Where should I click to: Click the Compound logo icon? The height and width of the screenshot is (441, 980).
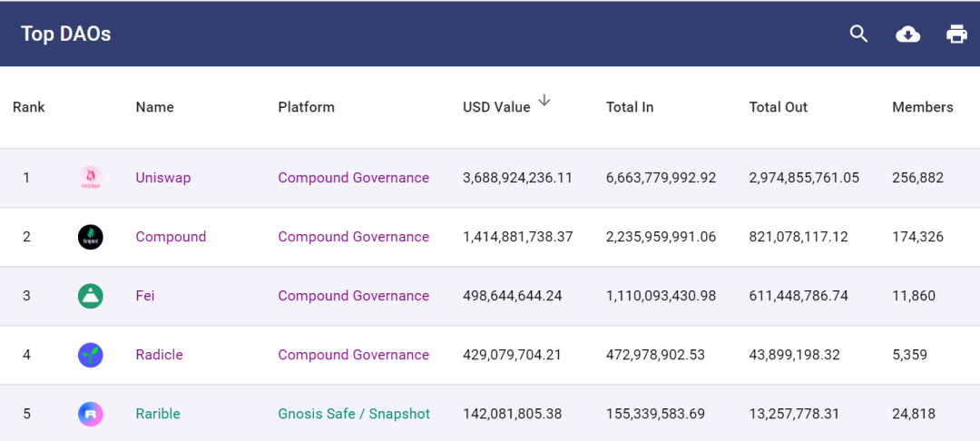(x=91, y=237)
